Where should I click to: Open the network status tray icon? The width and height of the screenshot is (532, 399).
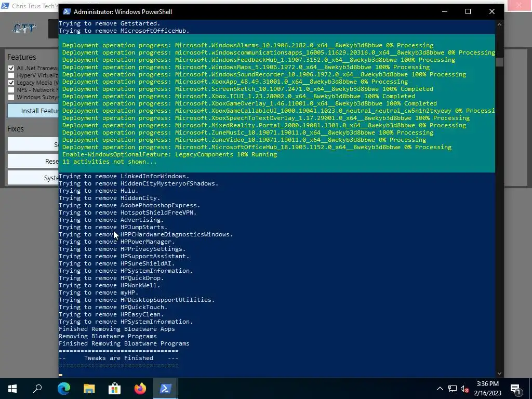point(453,389)
